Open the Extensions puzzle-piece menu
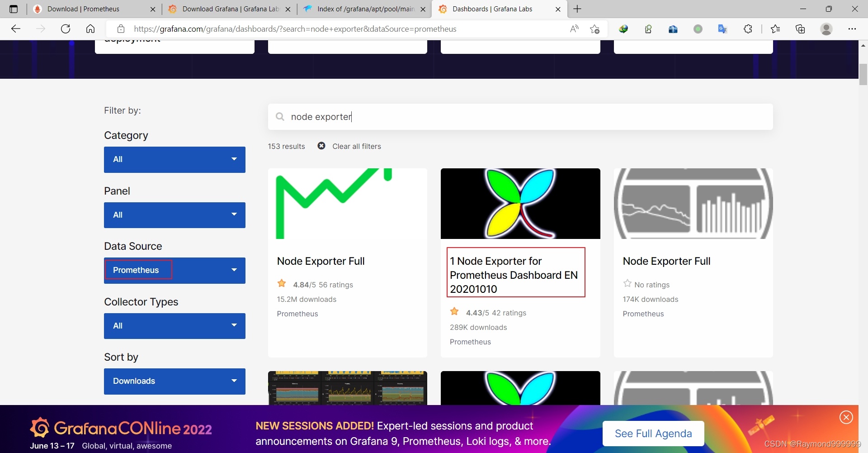868x453 pixels. [x=748, y=29]
